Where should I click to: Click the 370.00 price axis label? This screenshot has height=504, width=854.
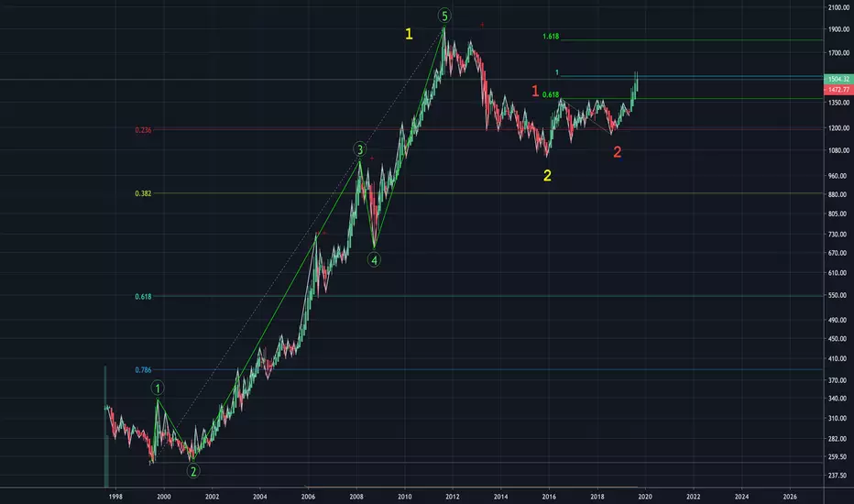pyautogui.click(x=838, y=380)
